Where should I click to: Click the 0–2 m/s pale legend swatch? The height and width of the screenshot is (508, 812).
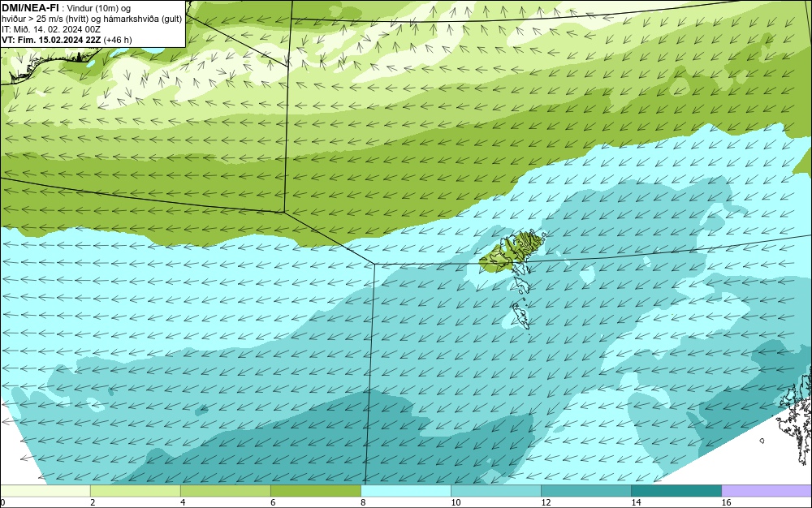[x=45, y=490]
